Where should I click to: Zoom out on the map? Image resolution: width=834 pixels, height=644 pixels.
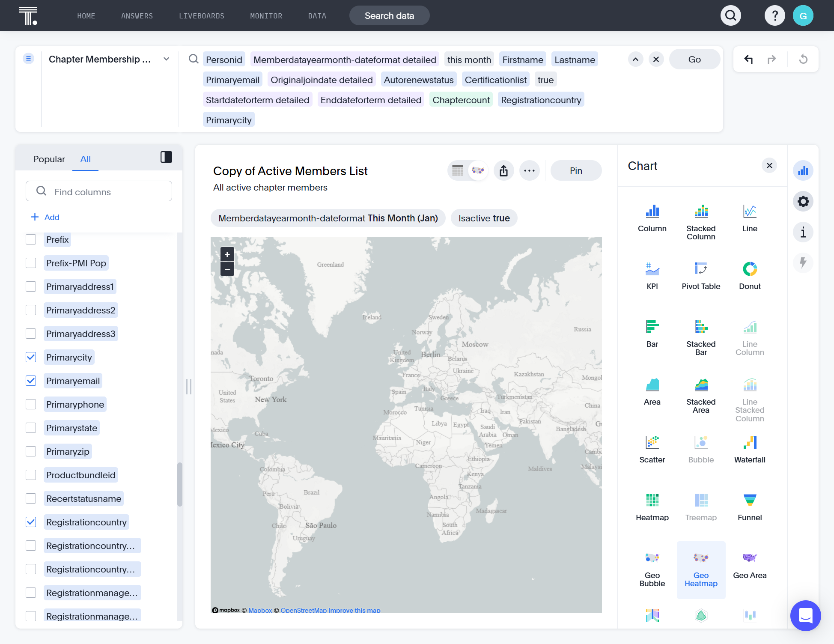(x=227, y=269)
